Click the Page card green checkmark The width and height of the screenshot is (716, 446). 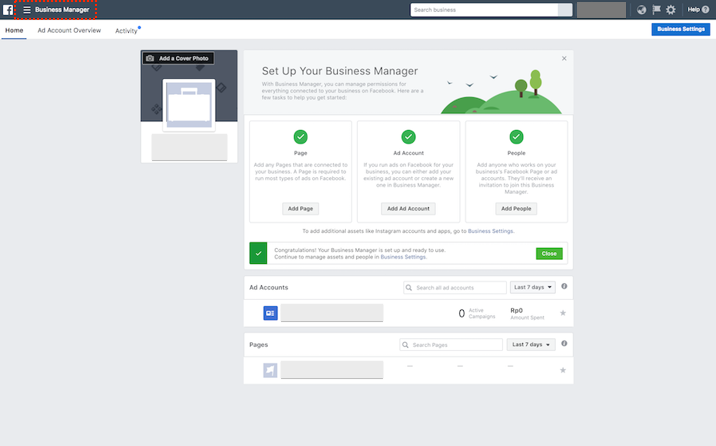[300, 136]
